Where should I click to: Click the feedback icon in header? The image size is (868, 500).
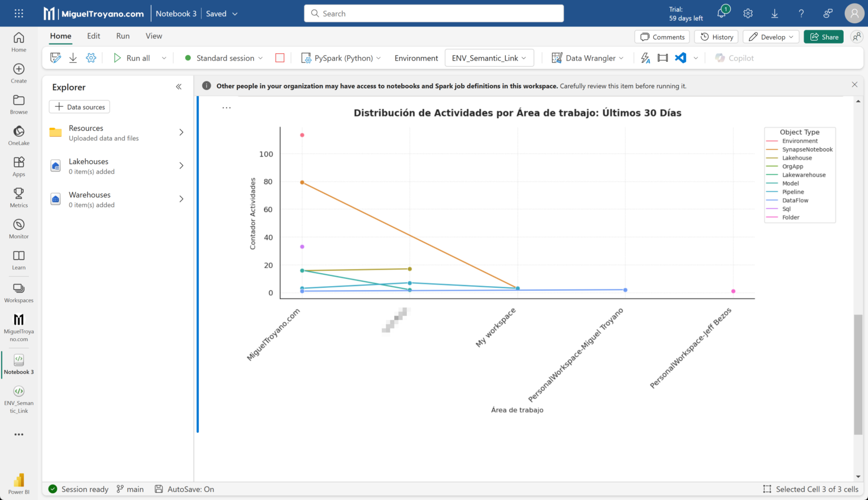click(x=828, y=14)
